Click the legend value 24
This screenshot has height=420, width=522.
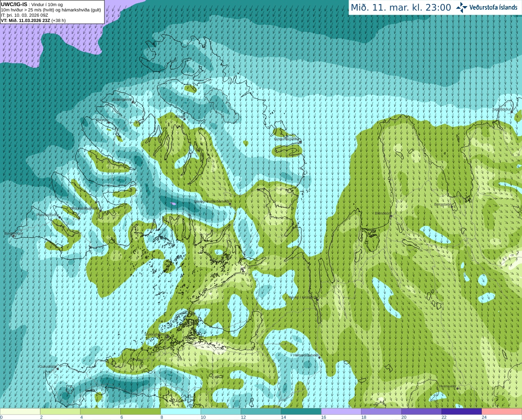pyautogui.click(x=484, y=417)
